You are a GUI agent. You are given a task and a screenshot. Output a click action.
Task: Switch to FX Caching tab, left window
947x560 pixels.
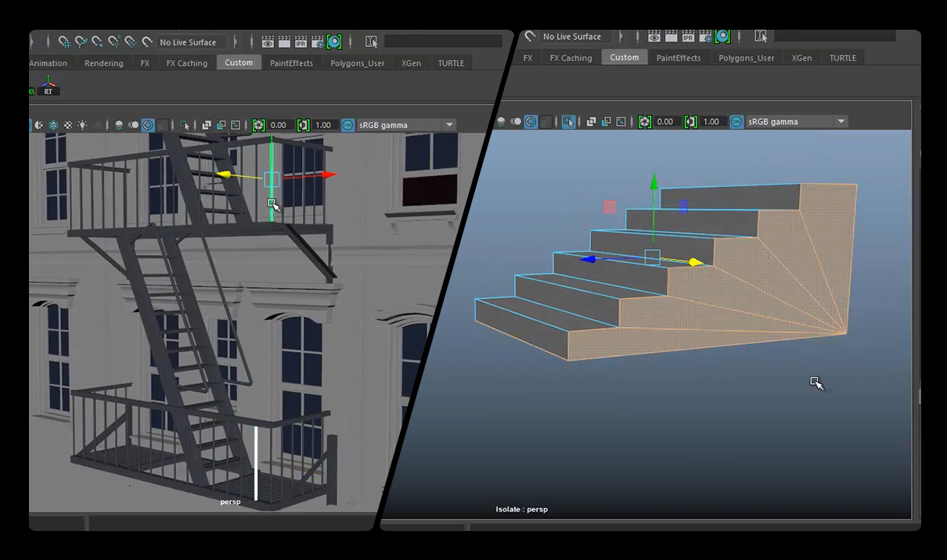click(186, 63)
